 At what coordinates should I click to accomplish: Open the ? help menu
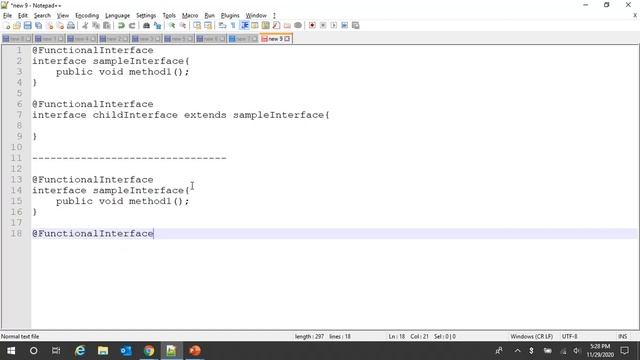[x=274, y=16]
